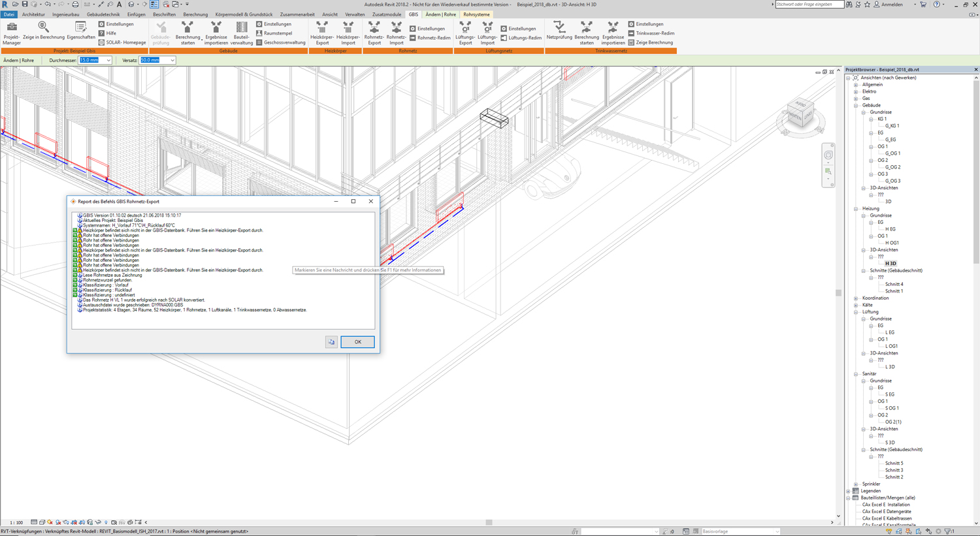This screenshot has width=980, height=536.
Task: Click Ergebnisse importieren in Gebäude panel
Action: 216,33
